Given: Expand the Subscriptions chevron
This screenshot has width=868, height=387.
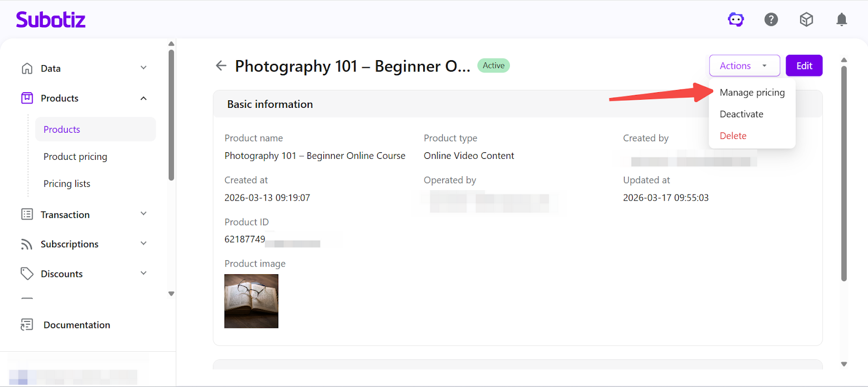Looking at the screenshot, I should [143, 244].
